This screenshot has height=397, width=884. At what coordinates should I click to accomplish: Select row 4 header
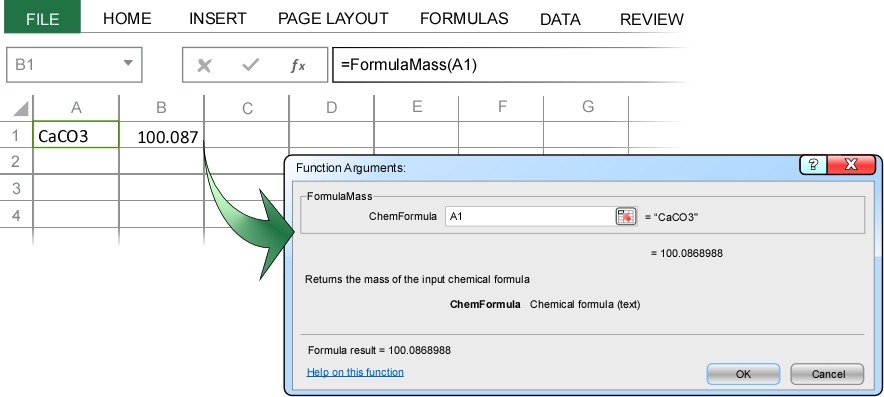(16, 215)
